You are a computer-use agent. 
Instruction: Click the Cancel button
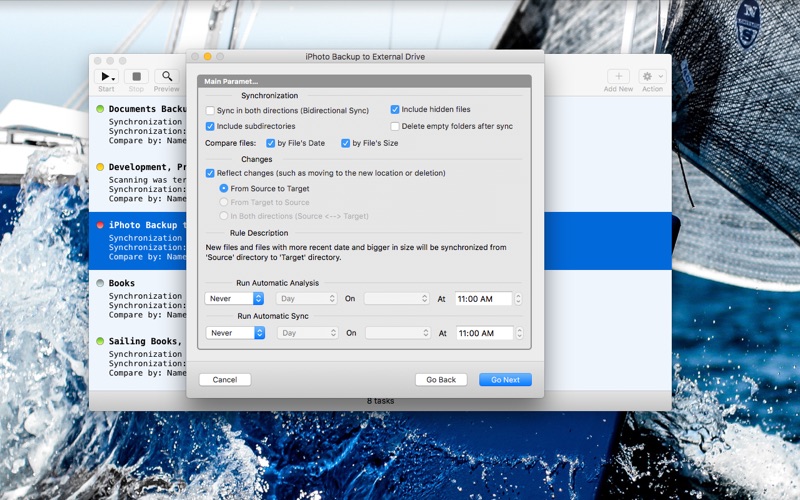[225, 380]
